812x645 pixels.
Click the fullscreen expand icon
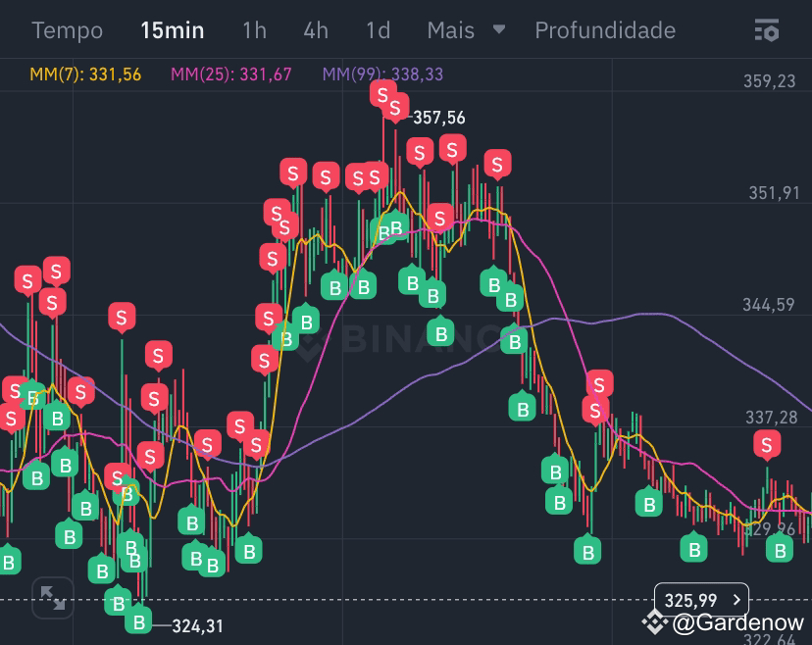point(52,597)
